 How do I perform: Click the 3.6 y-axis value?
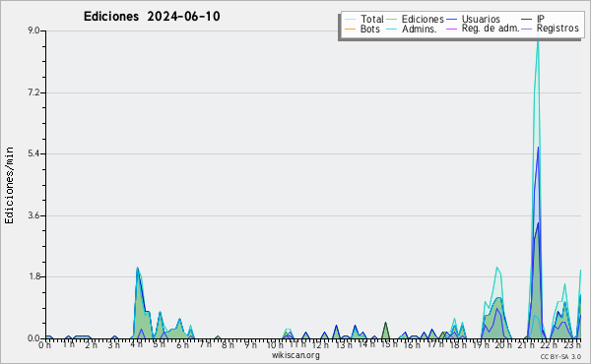[x=33, y=215]
